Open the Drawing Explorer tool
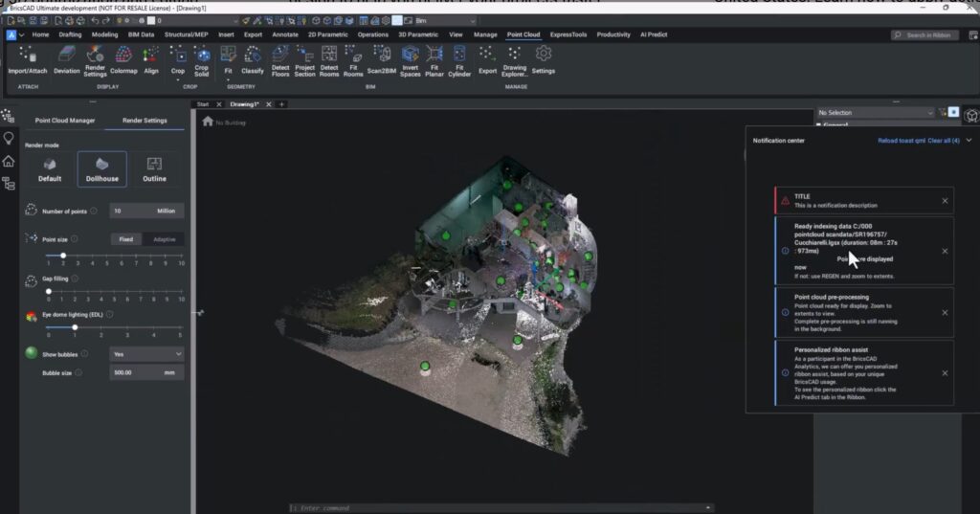This screenshot has height=514, width=980. pos(514,60)
